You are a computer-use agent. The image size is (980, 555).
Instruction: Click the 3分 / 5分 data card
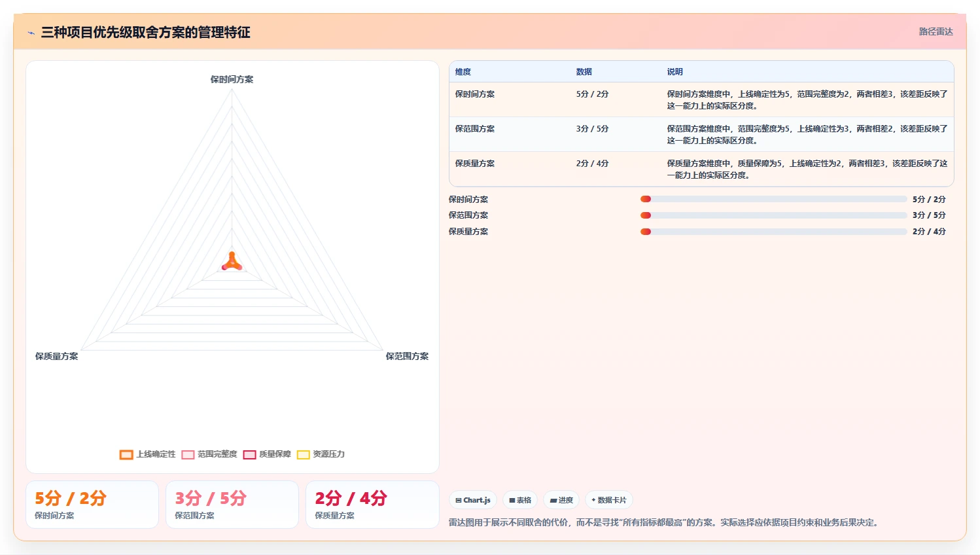tap(232, 505)
